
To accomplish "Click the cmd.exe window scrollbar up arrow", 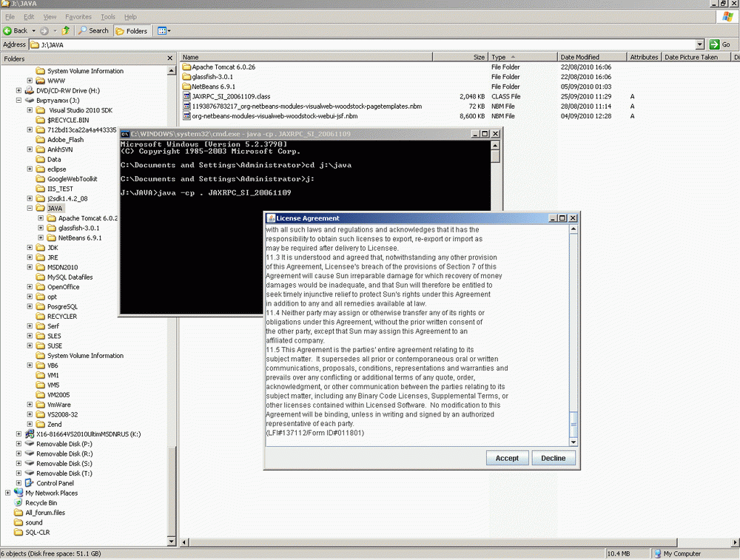I will 495,145.
